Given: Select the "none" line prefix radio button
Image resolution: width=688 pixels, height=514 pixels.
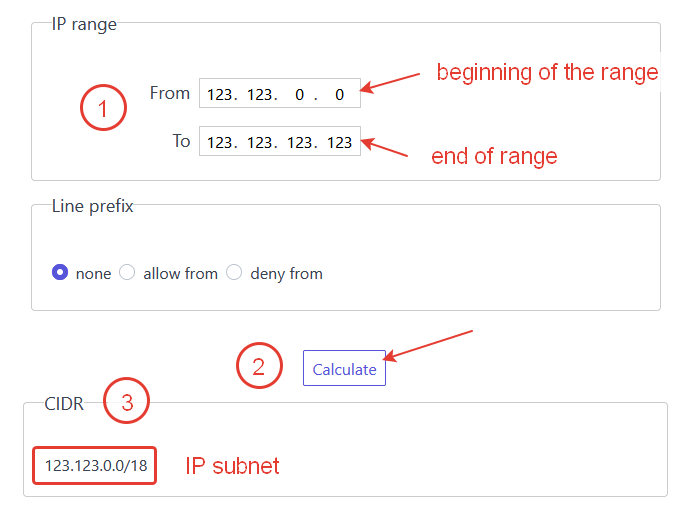Looking at the screenshot, I should point(60,272).
